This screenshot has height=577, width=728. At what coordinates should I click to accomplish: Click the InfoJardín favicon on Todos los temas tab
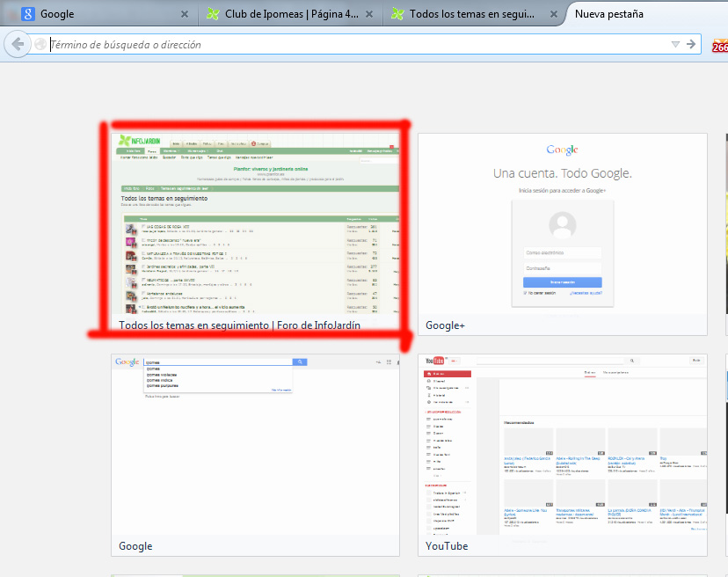[397, 14]
